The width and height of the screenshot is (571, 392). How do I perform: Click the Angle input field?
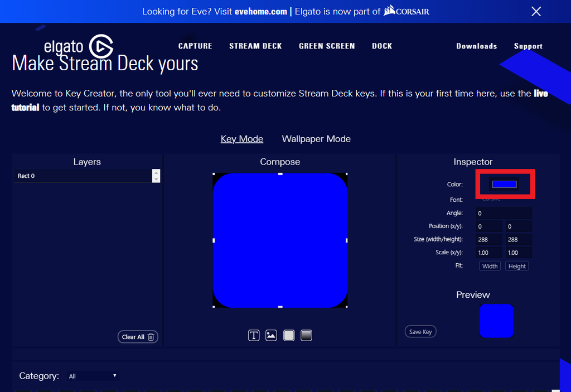coord(504,213)
